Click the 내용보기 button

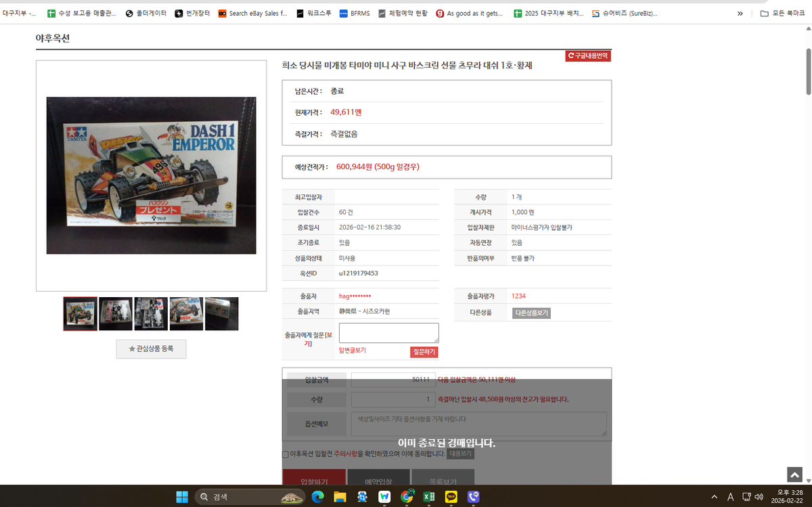click(460, 454)
